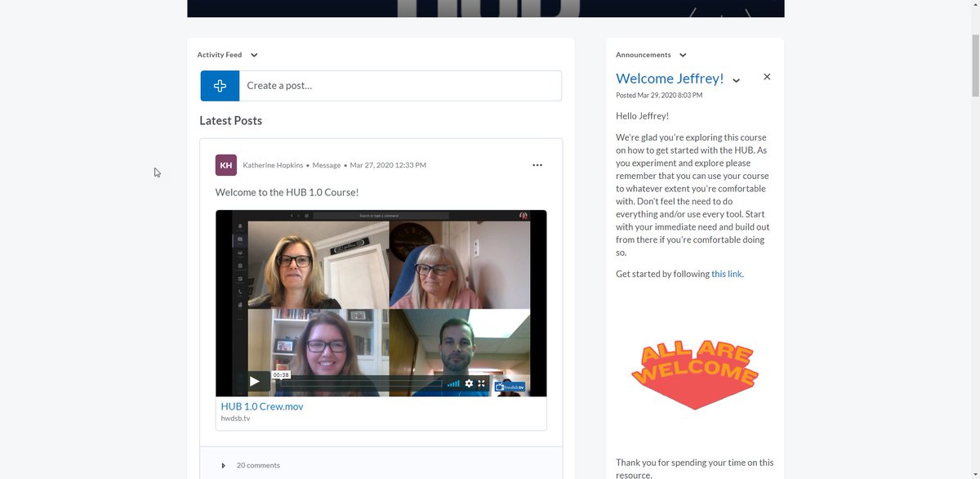Viewport: 980px width, 479px height.
Task: Click the 'hwdsb.tv' source text under video link
Action: [235, 419]
